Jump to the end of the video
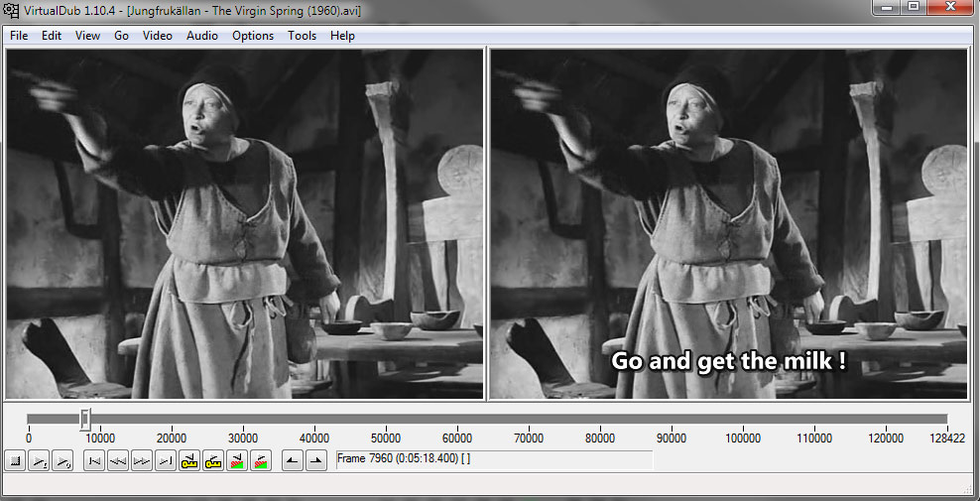 [166, 461]
